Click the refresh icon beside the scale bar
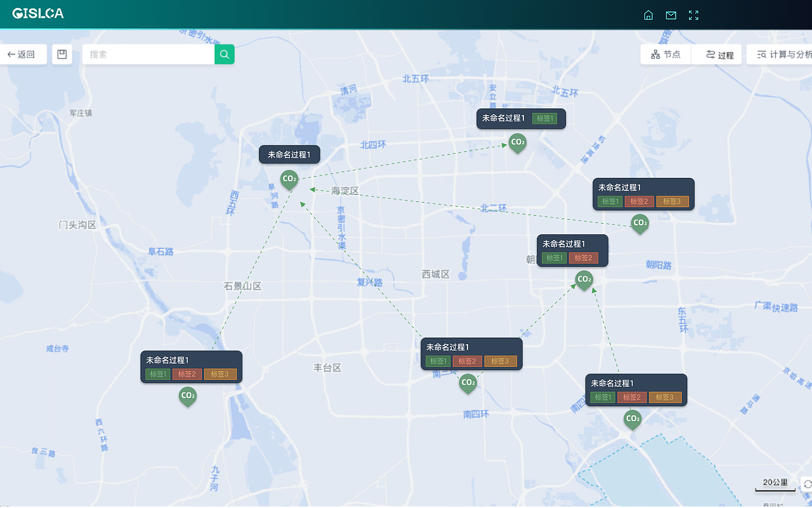 808,484
